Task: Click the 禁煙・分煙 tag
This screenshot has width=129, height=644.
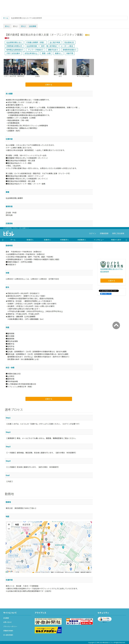Action: pos(46,53)
